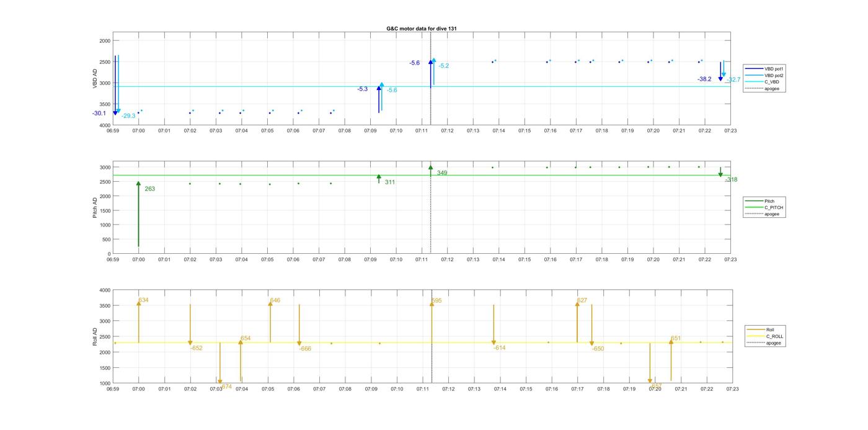Click the '627' roll data label
Viewport: 868px width, 430px height.
[582, 300]
